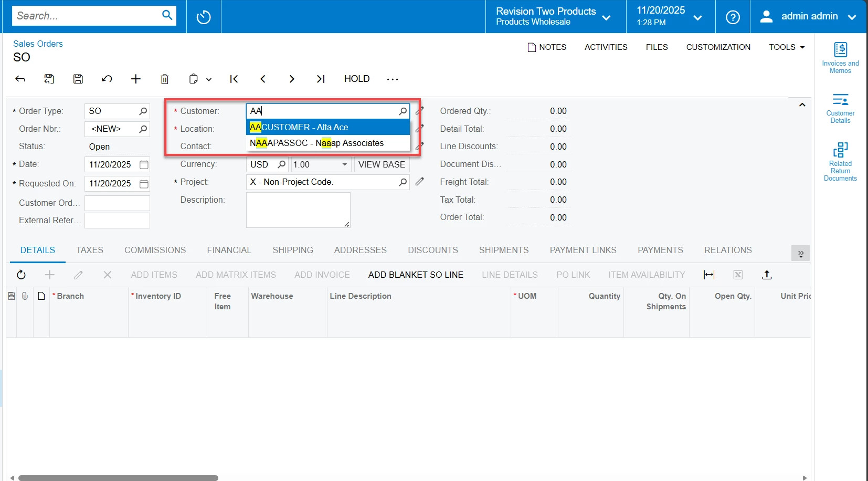This screenshot has width=868, height=481.
Task: Click the Project lookup magnifier
Action: 403,182
